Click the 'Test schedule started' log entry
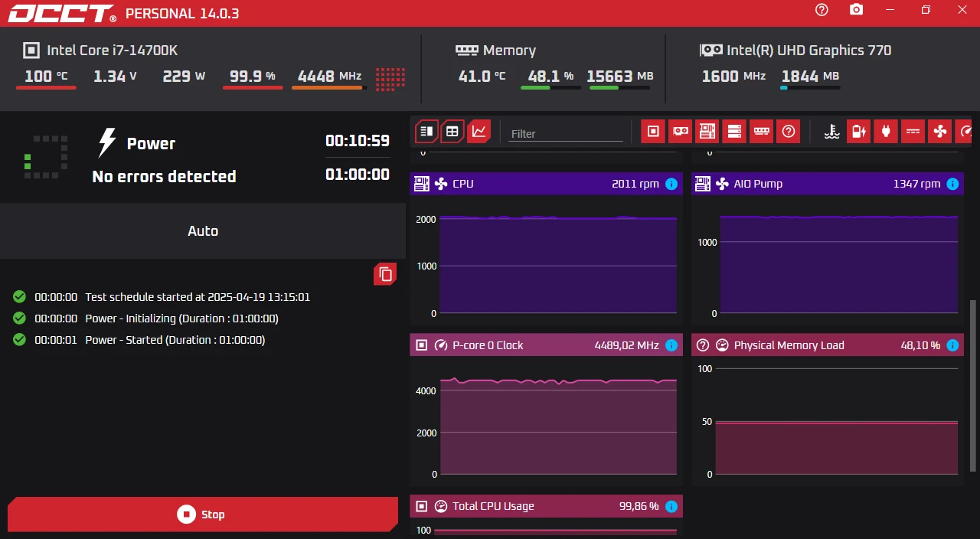This screenshot has height=539, width=980. 198,297
